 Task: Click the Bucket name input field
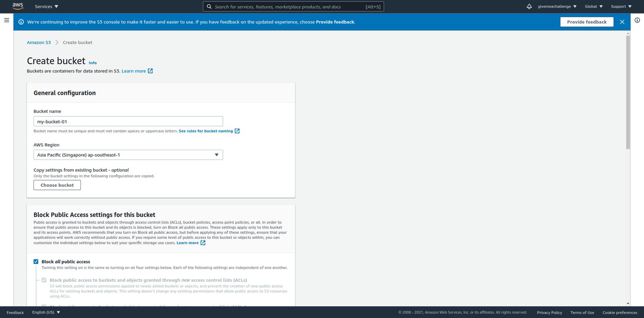click(128, 121)
